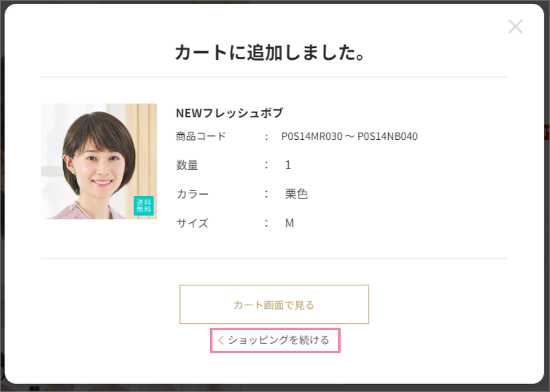This screenshot has width=550, height=392.
Task: Open the cart with カート画面で見る
Action: coord(274,305)
